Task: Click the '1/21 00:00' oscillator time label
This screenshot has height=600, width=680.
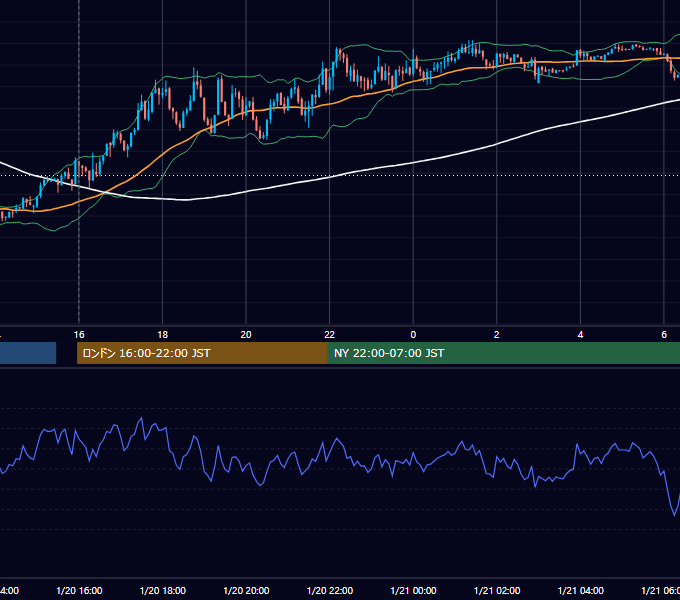Action: (413, 591)
